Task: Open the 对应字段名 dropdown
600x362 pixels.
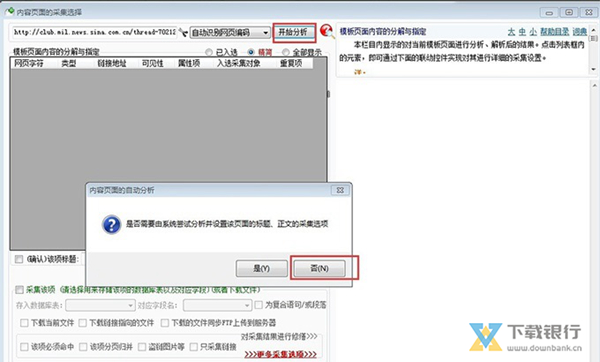Action: [x=217, y=305]
